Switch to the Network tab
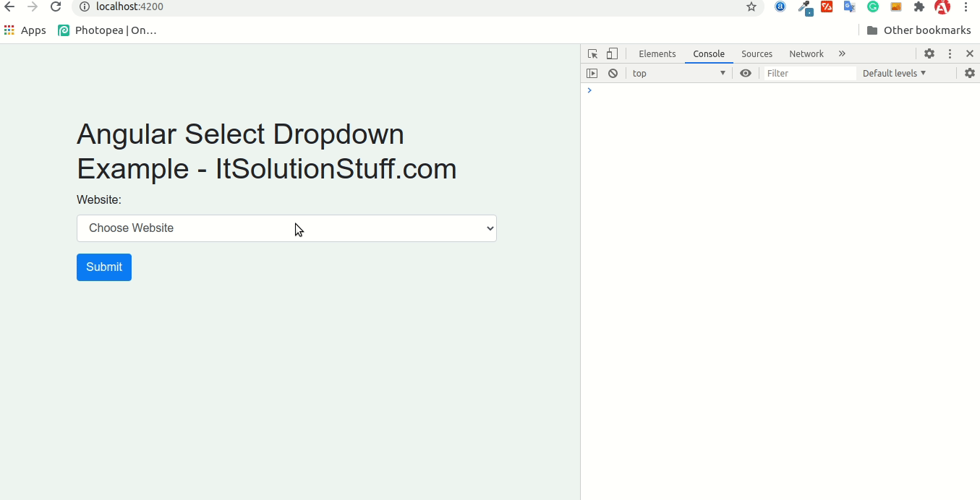The width and height of the screenshot is (980, 500). click(806, 53)
